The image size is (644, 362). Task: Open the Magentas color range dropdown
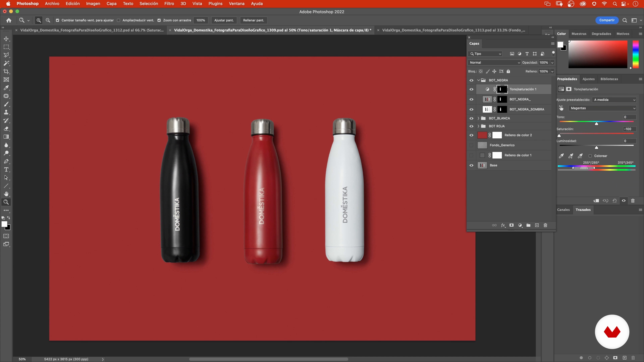click(602, 108)
